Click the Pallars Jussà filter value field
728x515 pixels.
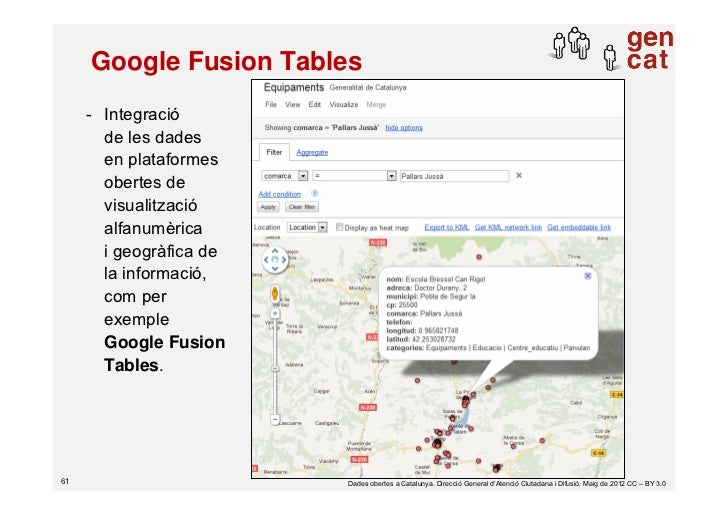pyautogui.click(x=455, y=176)
